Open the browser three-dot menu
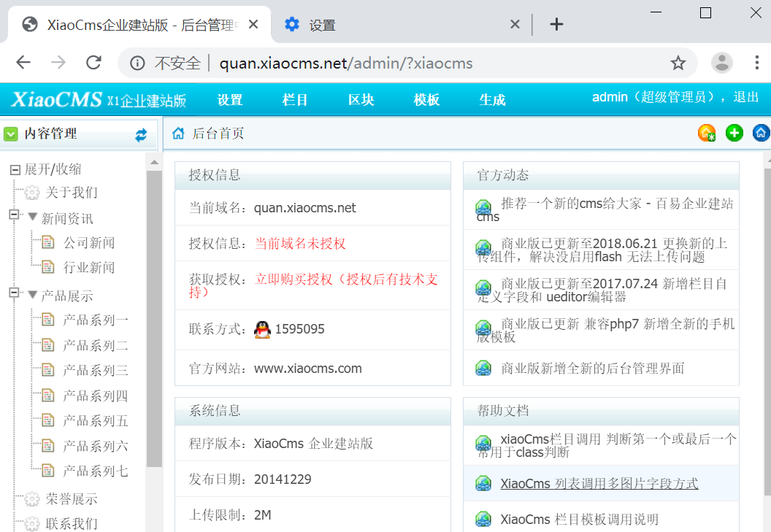 point(756,63)
